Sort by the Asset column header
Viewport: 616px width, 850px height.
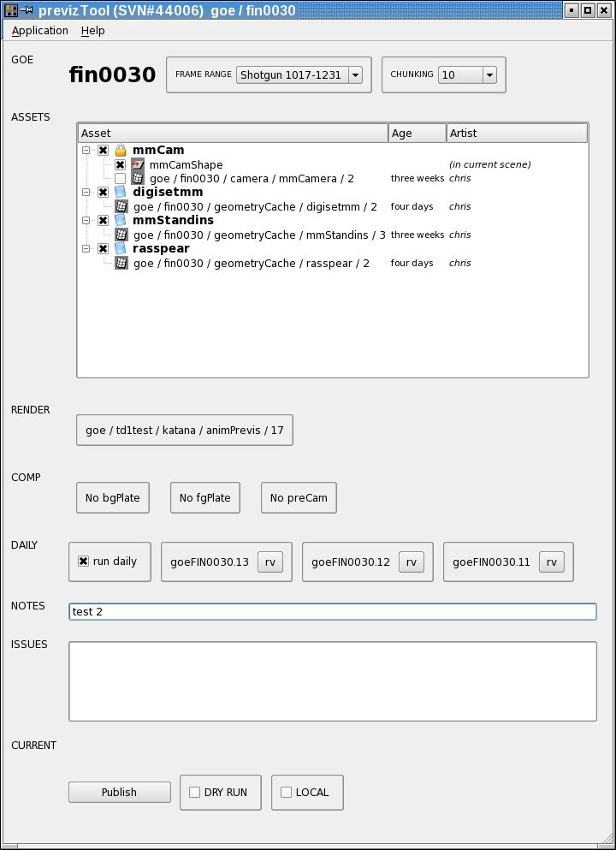tap(233, 133)
